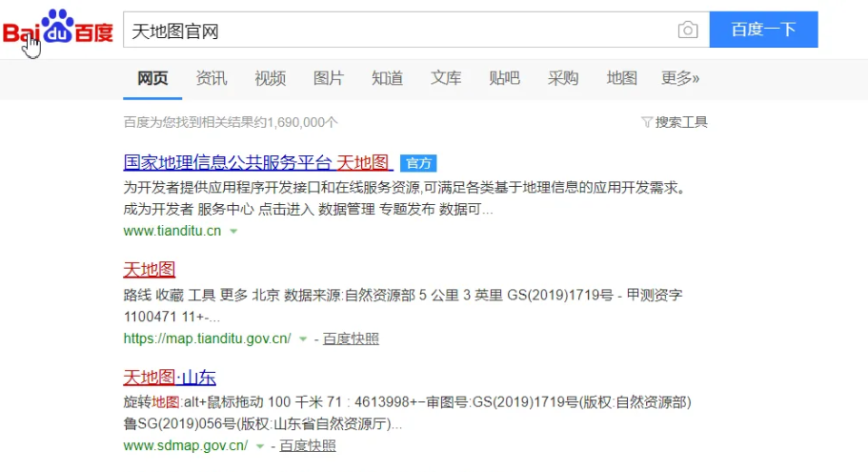Open 国家地理信息公共服务平台 天地图 result
This screenshot has width=868, height=472.
click(x=256, y=162)
